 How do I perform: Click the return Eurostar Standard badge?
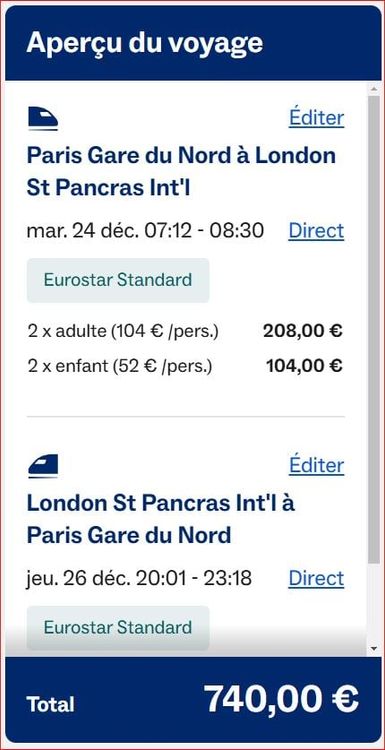(x=118, y=628)
